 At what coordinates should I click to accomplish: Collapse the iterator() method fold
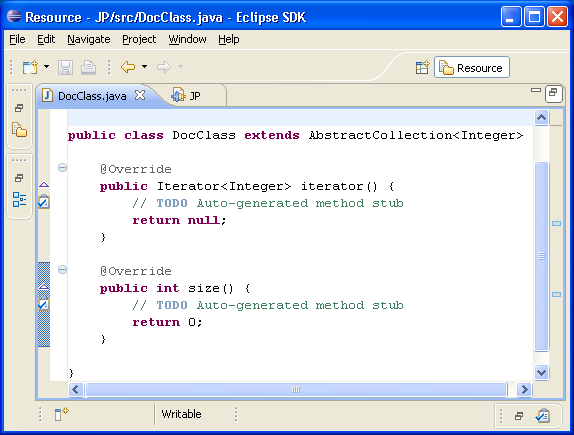[63, 168]
